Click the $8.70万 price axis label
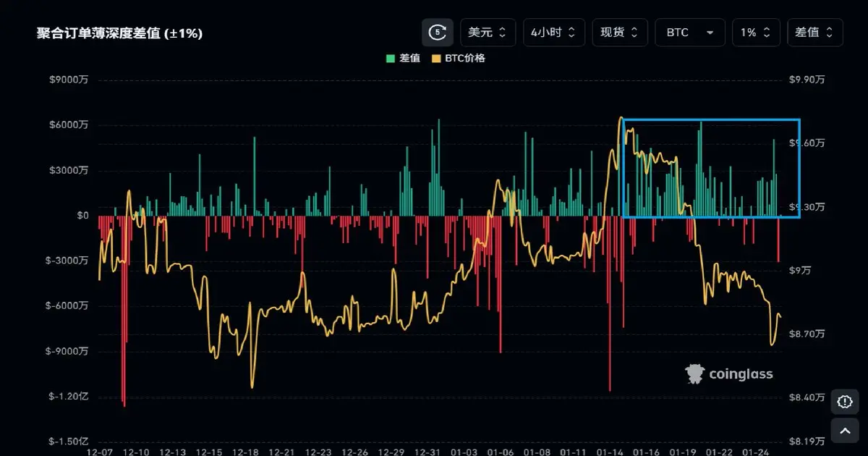 point(807,334)
